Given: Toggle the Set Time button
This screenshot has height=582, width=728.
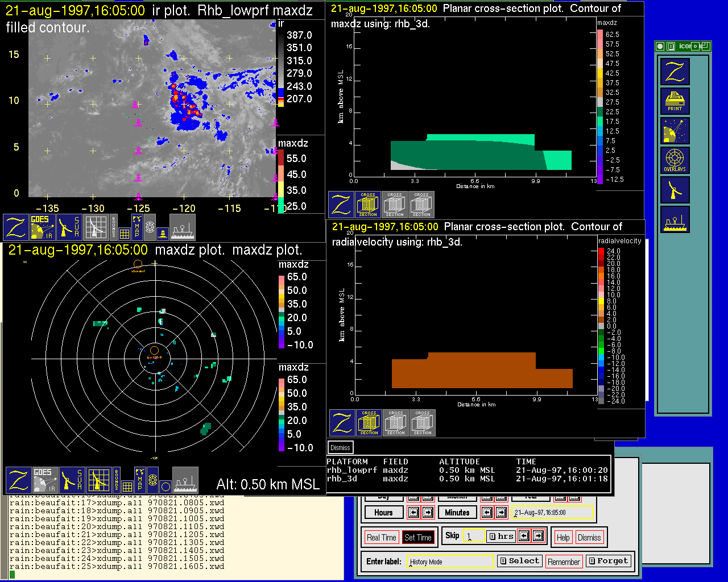Looking at the screenshot, I should pyautogui.click(x=418, y=538).
